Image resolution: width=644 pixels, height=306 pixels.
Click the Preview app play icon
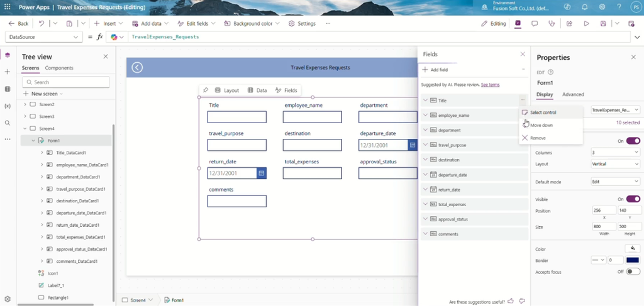coord(586,24)
